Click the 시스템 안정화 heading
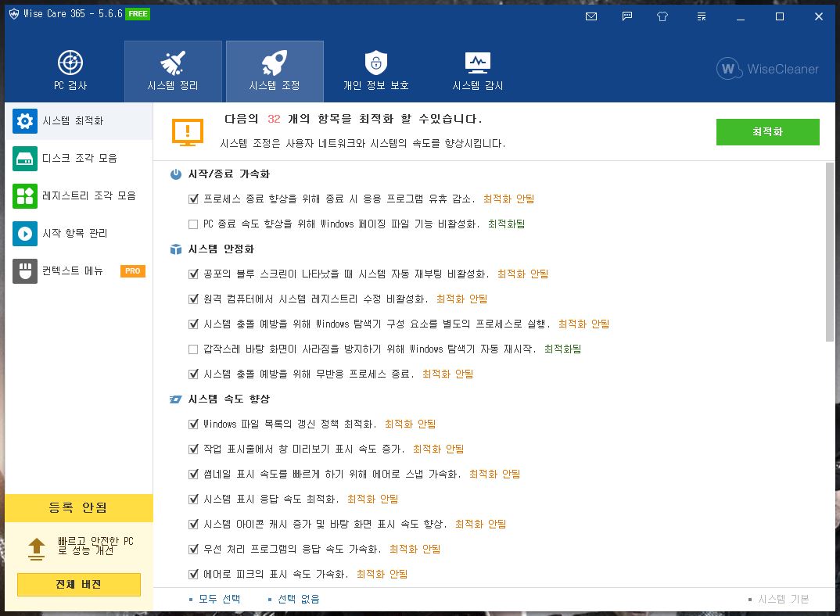Viewport: 840px width, 616px height. (221, 249)
